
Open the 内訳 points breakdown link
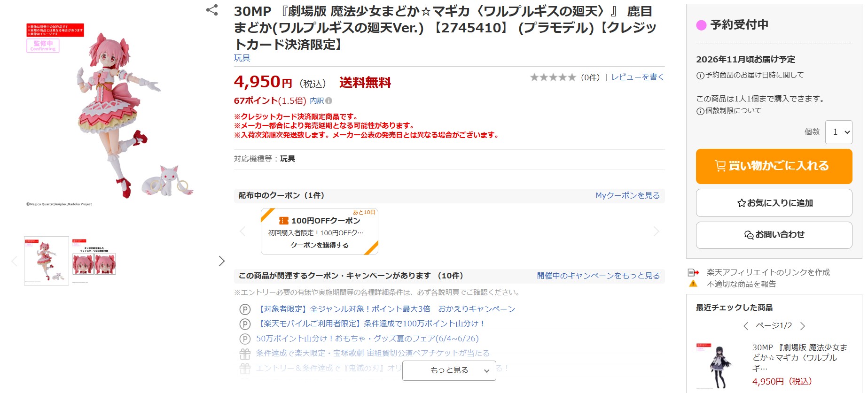(x=317, y=100)
